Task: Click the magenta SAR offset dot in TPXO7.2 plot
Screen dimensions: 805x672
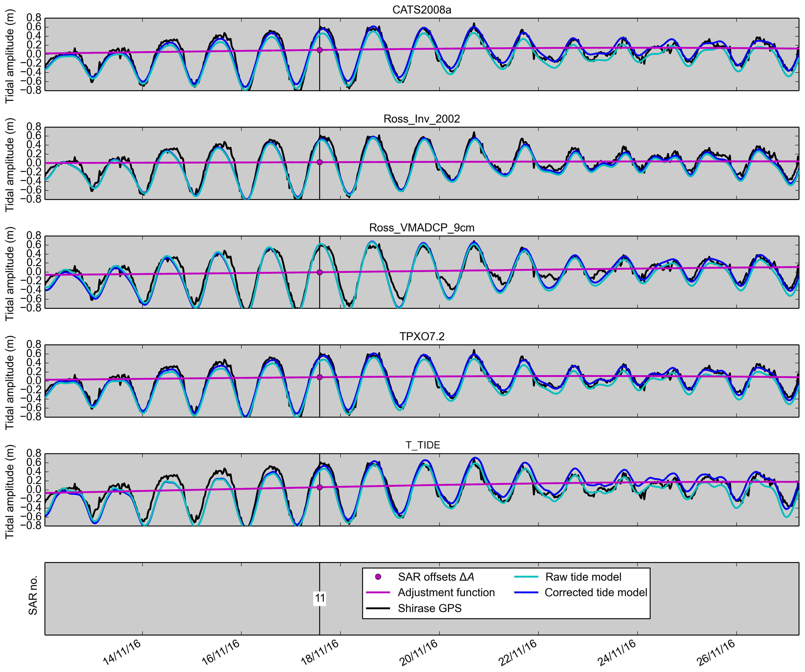Action: (x=320, y=377)
